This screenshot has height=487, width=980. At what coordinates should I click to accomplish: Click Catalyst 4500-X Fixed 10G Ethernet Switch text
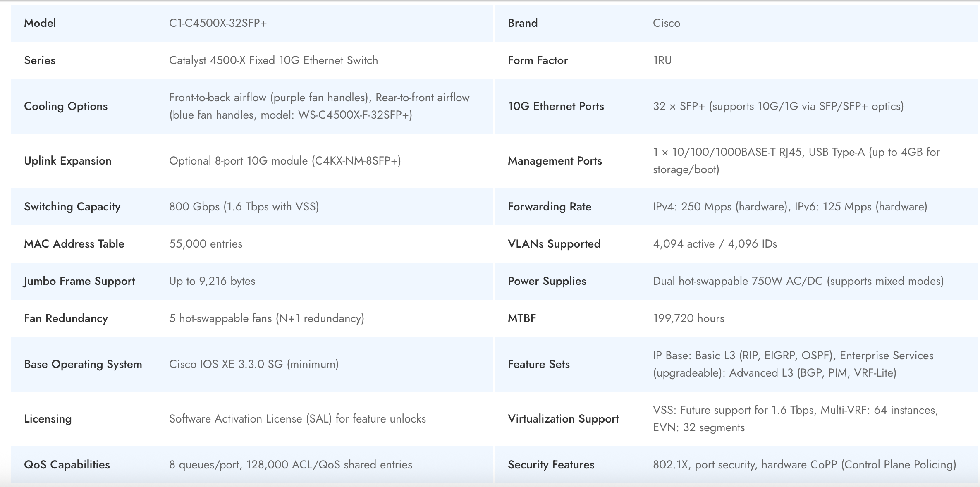[x=273, y=60]
